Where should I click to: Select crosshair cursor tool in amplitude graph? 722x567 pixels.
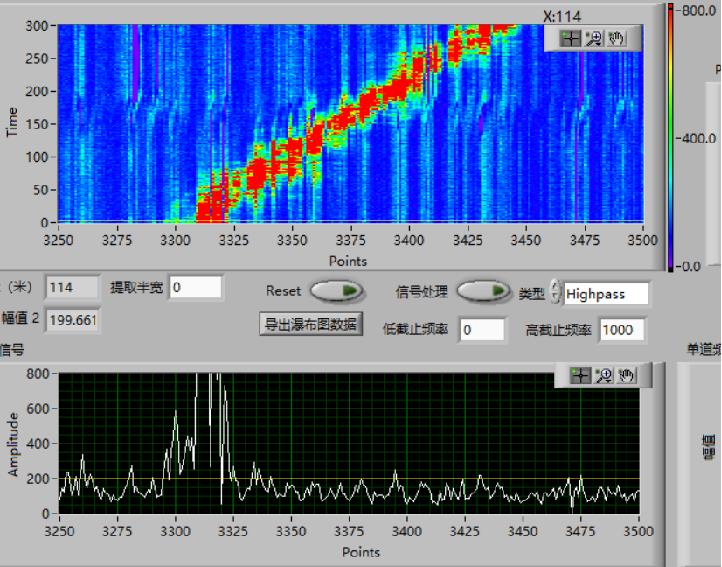580,375
